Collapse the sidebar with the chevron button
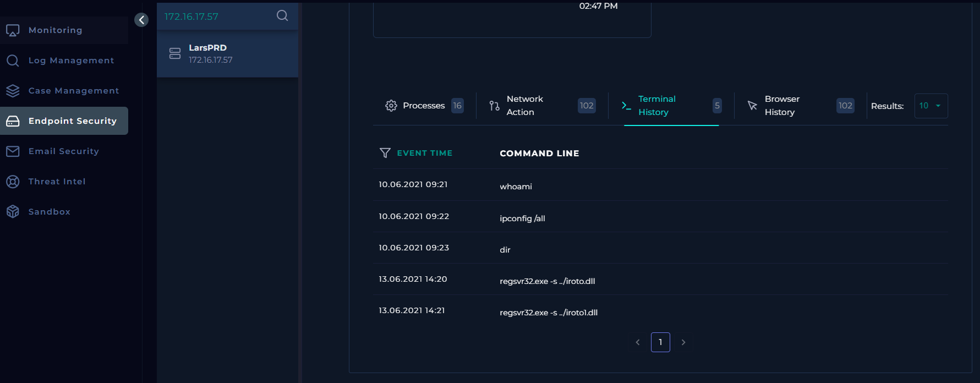The height and width of the screenshot is (383, 980). click(x=141, y=20)
